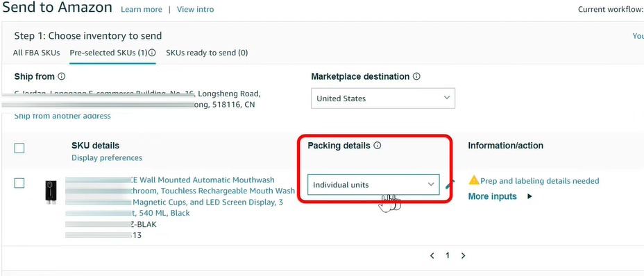
Task: Open the Learn more link
Action: coord(142,9)
